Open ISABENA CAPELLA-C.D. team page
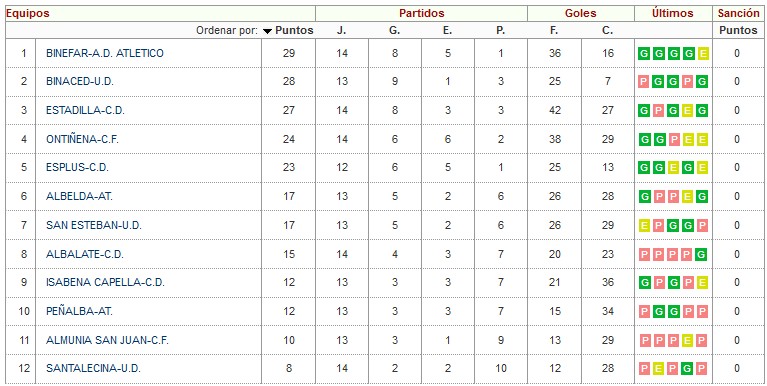Viewport: 767px width, 386px height. (x=105, y=283)
